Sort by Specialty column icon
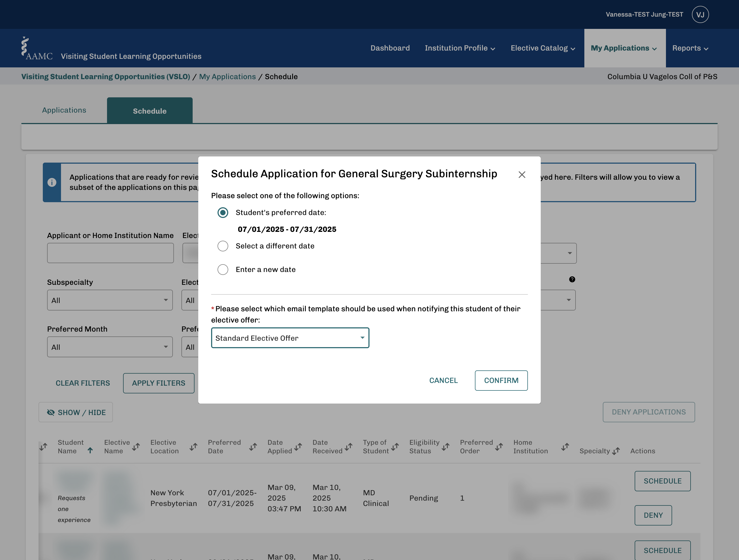Viewport: 739px width, 560px height. coord(616,451)
